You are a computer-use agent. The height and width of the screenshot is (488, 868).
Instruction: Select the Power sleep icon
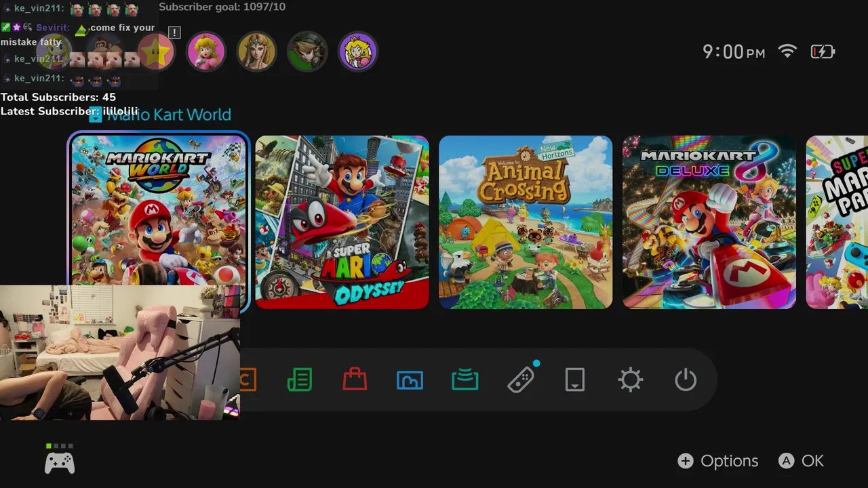pos(686,380)
